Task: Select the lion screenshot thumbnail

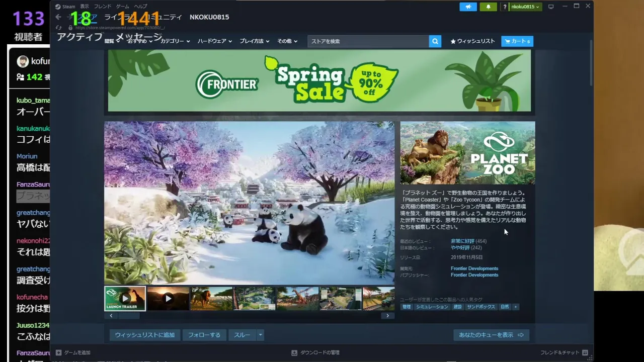Action: pos(211,299)
